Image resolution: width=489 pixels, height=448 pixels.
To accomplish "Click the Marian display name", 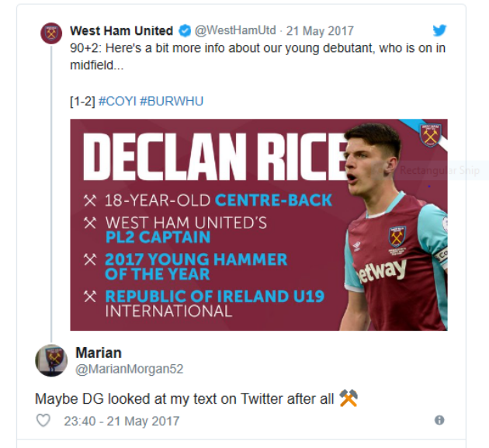I will (x=99, y=353).
